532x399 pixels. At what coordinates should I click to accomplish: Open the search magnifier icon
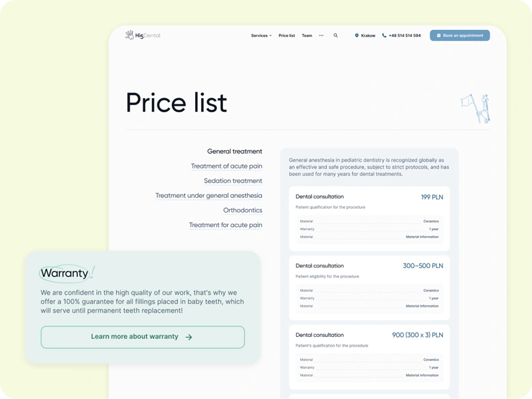tap(336, 35)
